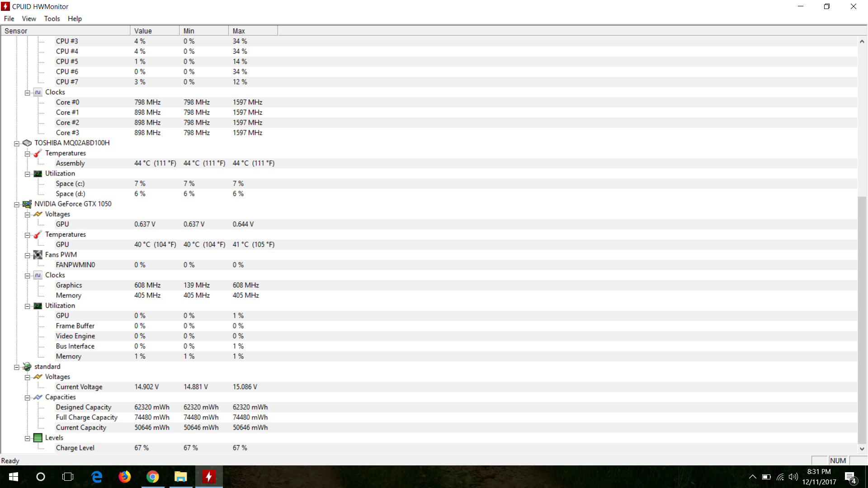This screenshot has height=488, width=868.
Task: Collapse the NVIDIA GeForce GTX 1050 node
Action: [17, 205]
